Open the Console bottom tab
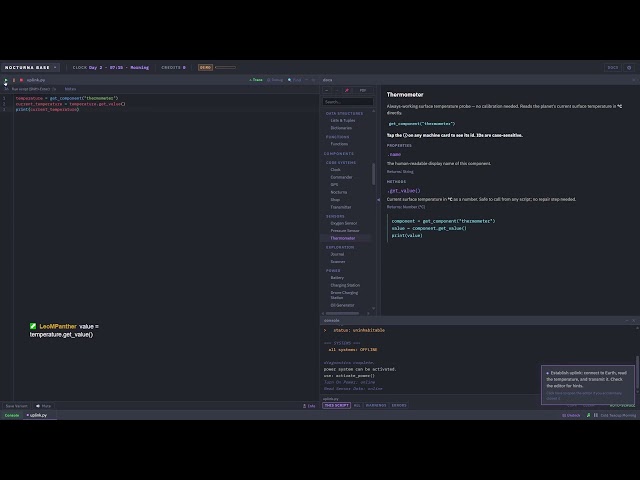640x480 pixels. point(12,416)
